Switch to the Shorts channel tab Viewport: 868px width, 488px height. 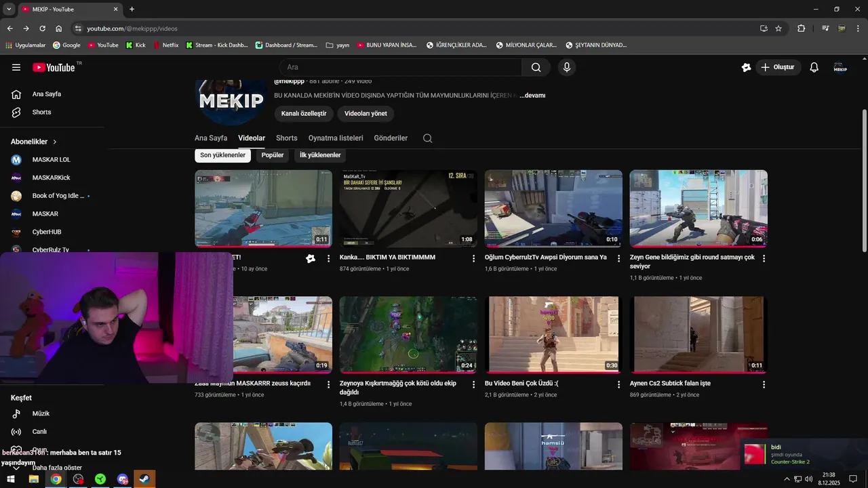coord(286,138)
